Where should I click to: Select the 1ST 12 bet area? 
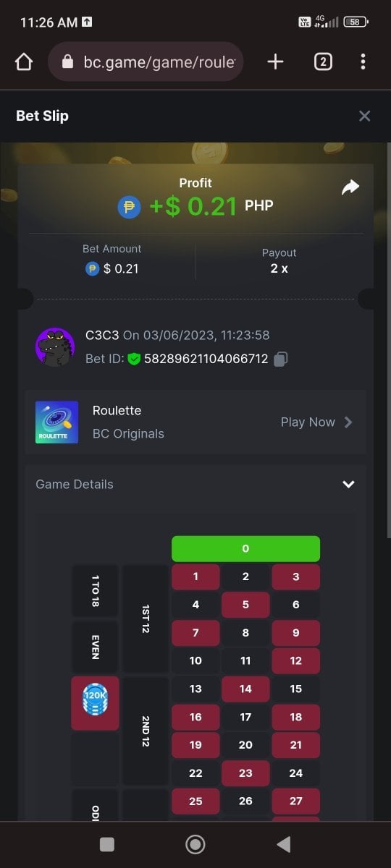point(146,619)
